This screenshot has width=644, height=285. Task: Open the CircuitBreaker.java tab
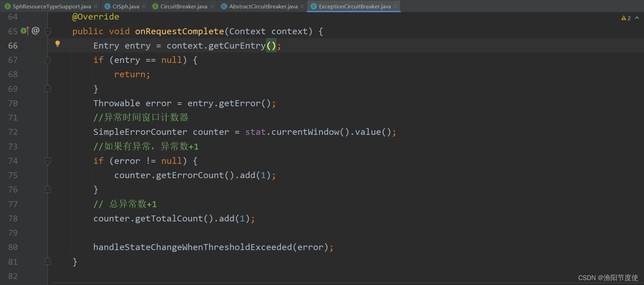tap(184, 6)
